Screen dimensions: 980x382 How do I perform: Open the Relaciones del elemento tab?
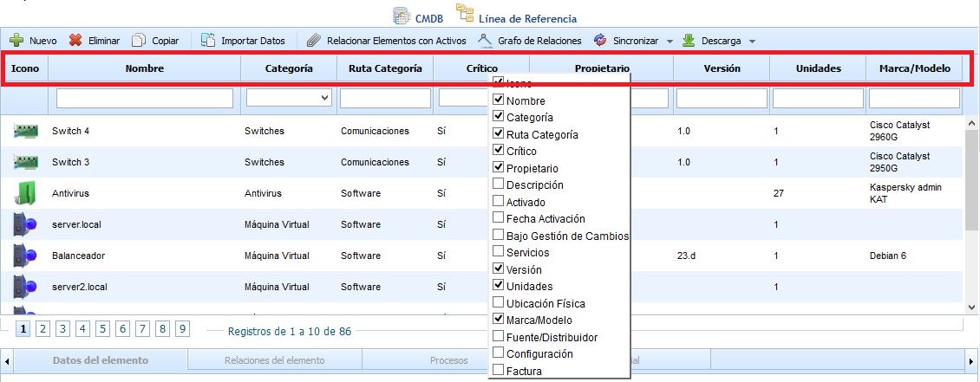click(274, 360)
